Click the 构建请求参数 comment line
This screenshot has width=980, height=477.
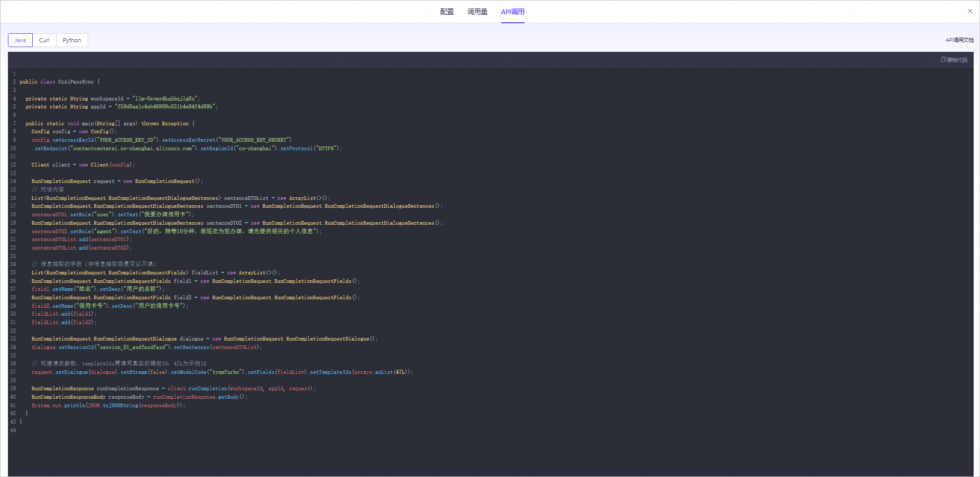tap(119, 364)
